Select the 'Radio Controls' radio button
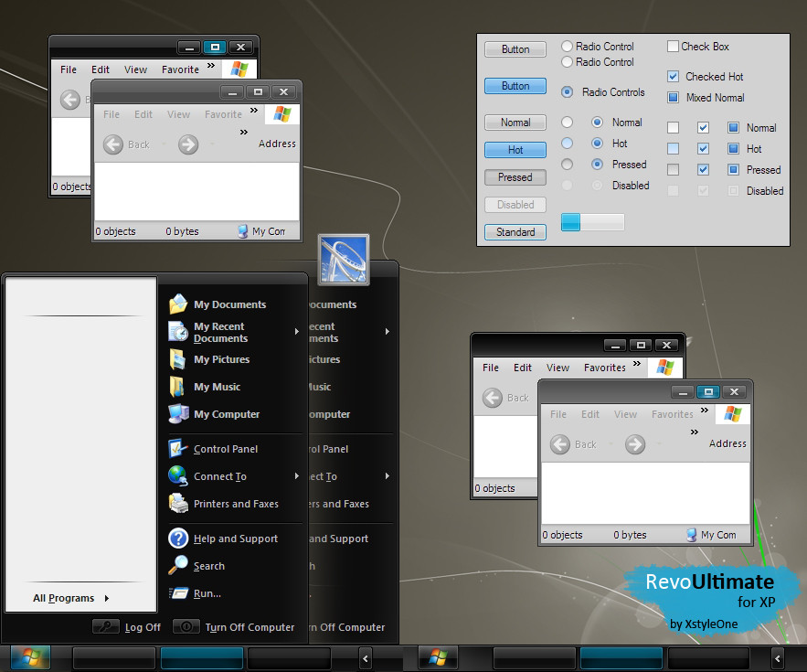807x672 pixels. 568,92
